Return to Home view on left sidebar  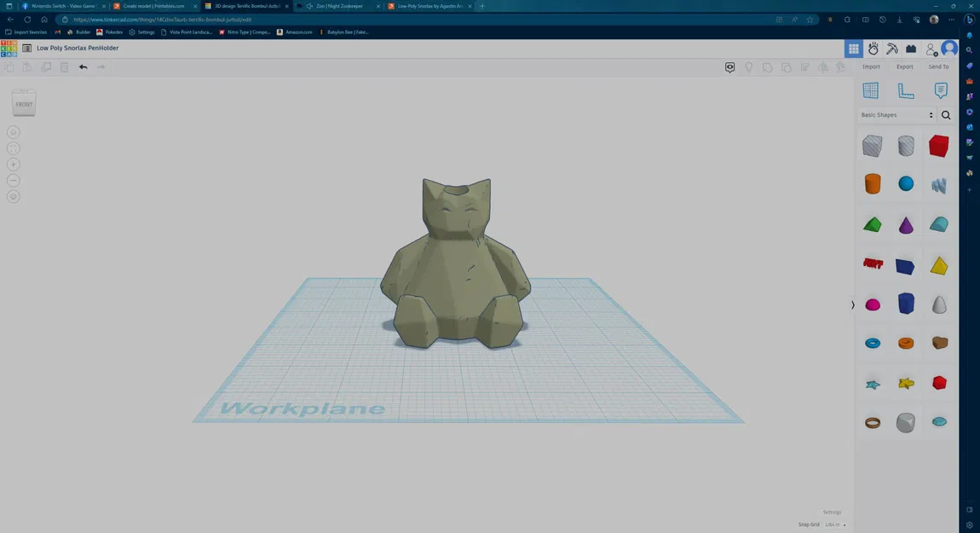(x=13, y=132)
